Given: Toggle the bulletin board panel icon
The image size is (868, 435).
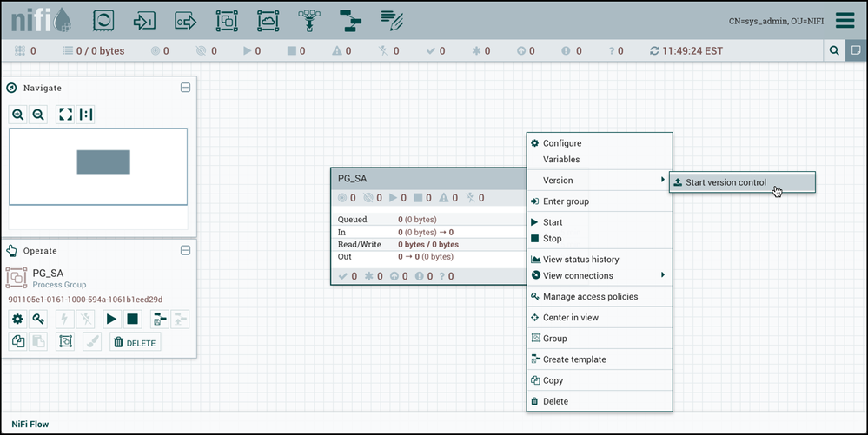Looking at the screenshot, I should pyautogui.click(x=855, y=51).
